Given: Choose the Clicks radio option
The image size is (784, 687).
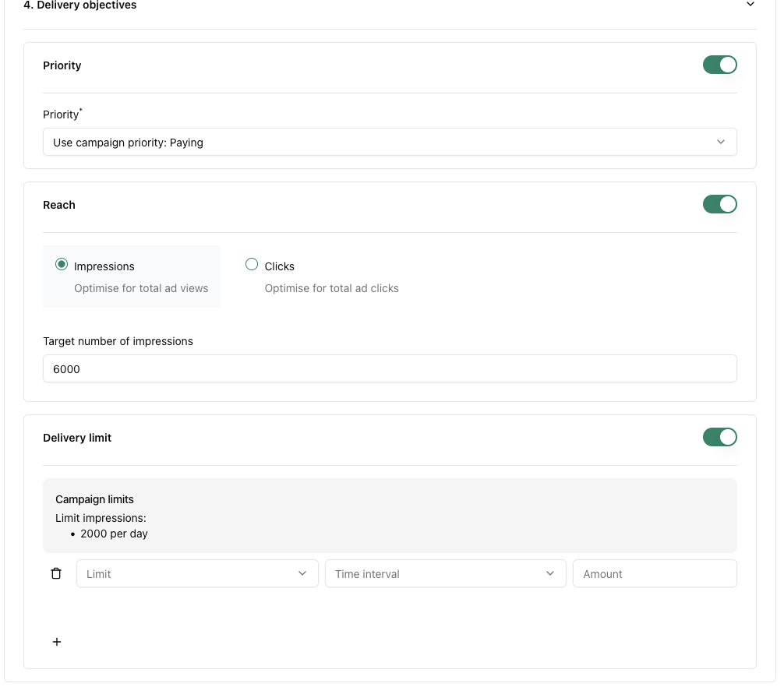Looking at the screenshot, I should pyautogui.click(x=252, y=265).
